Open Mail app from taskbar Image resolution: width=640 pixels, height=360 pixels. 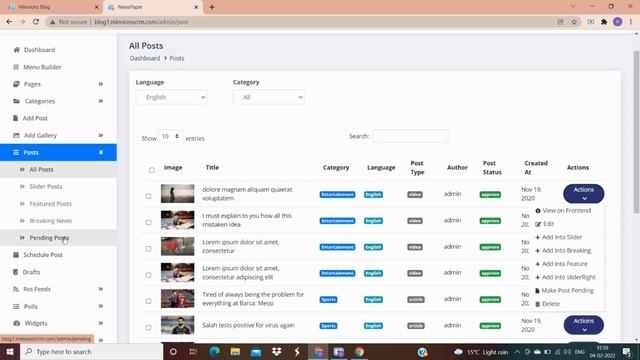point(256,351)
